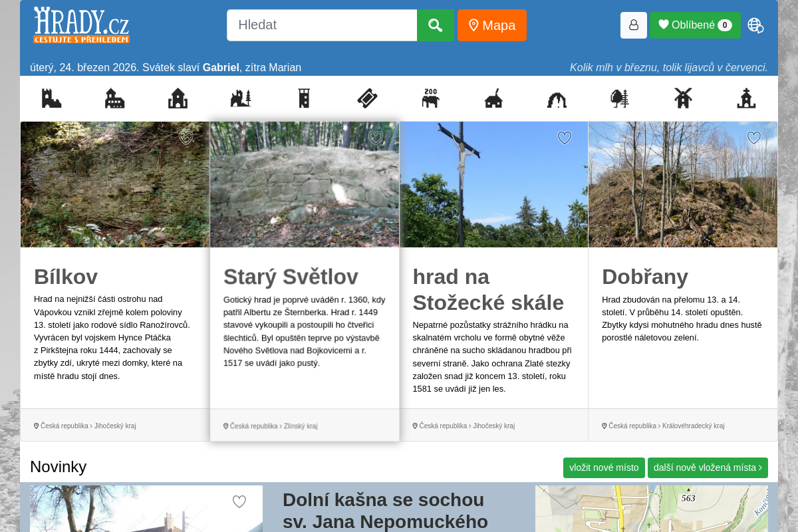Click the trees nature category icon
The height and width of the screenshot is (532, 798).
click(620, 98)
